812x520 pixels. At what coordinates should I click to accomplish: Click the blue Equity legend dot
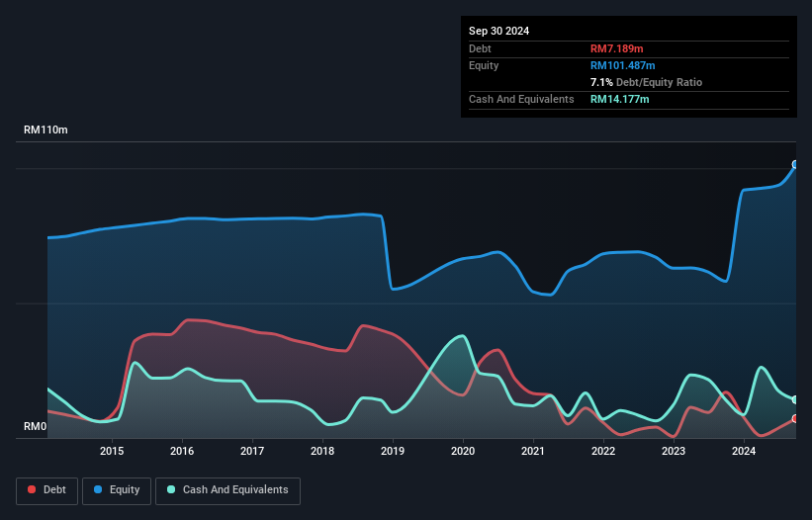tap(98, 489)
